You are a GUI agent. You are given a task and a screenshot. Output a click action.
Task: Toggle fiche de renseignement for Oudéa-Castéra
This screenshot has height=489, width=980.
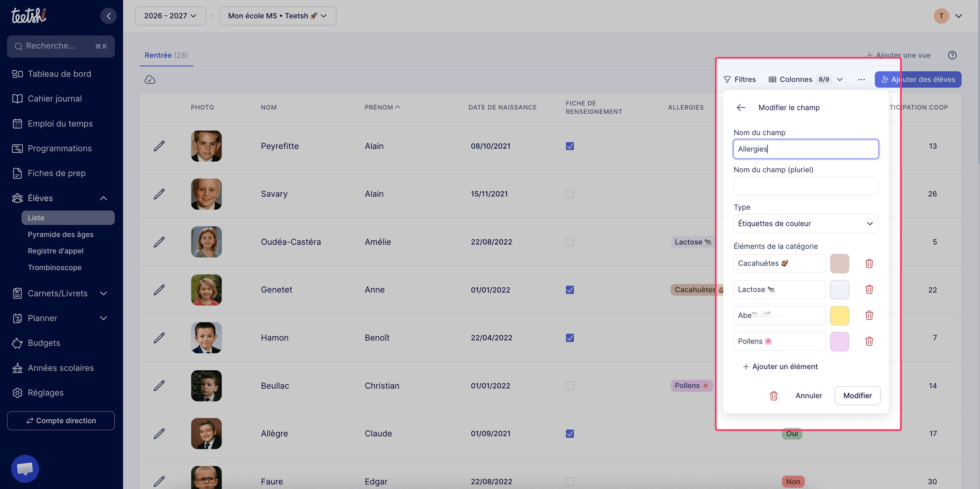click(569, 242)
